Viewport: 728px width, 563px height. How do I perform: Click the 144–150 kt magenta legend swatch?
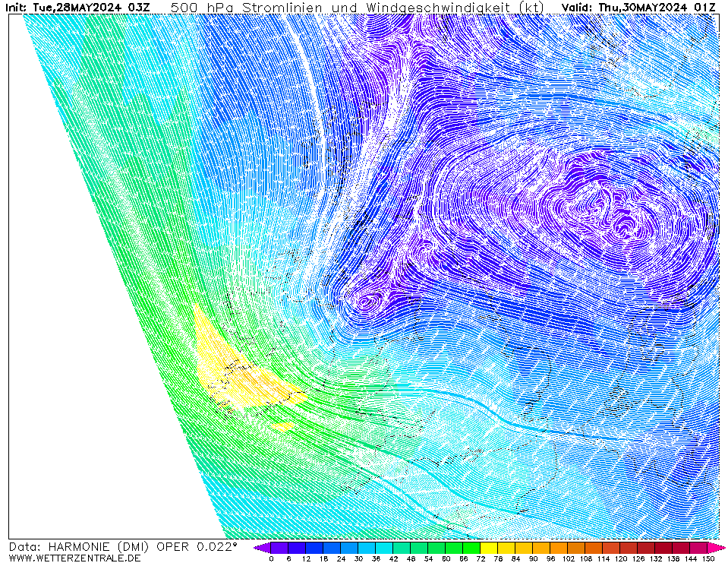[x=699, y=548]
